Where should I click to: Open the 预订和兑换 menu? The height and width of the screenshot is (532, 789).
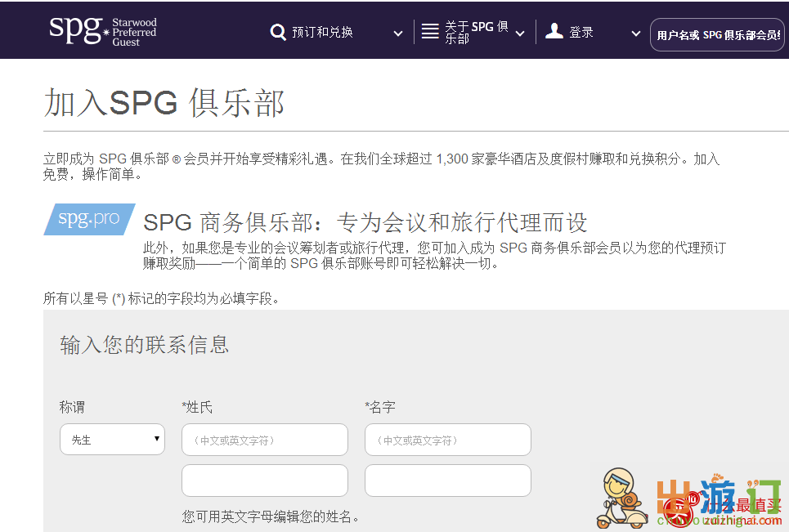(x=322, y=32)
